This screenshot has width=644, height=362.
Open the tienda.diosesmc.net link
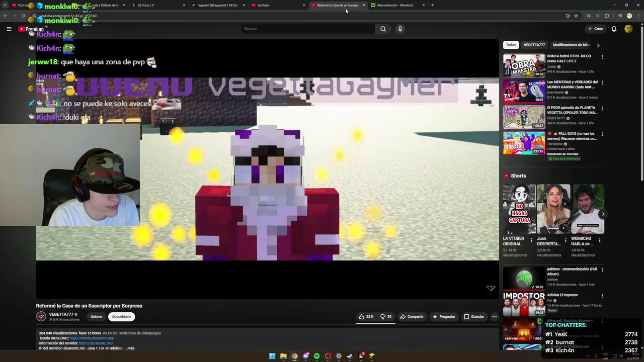click(x=92, y=338)
